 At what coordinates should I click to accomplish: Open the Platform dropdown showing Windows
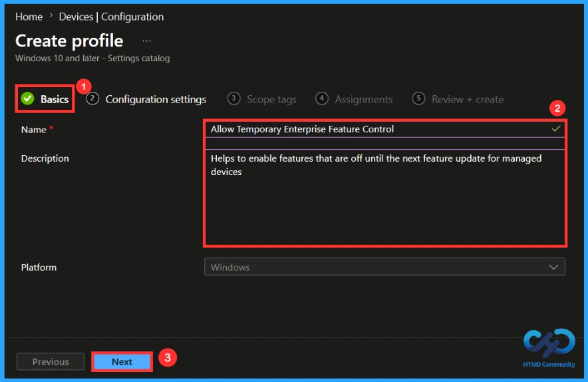pyautogui.click(x=384, y=267)
